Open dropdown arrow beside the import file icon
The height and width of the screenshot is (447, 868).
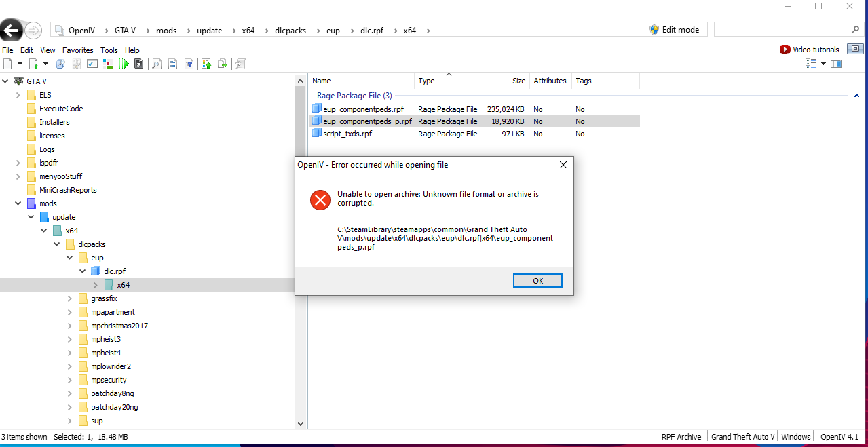[46, 64]
